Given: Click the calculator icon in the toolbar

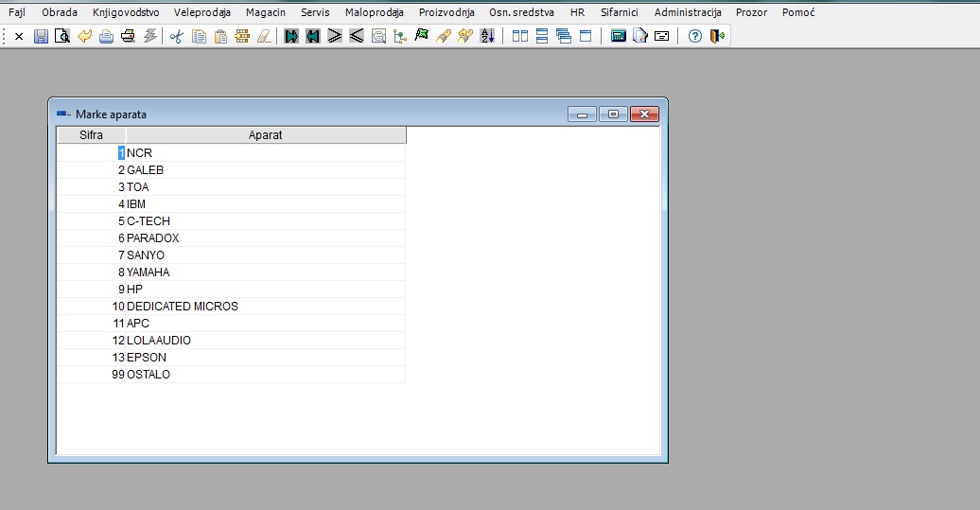Looking at the screenshot, I should click(619, 36).
